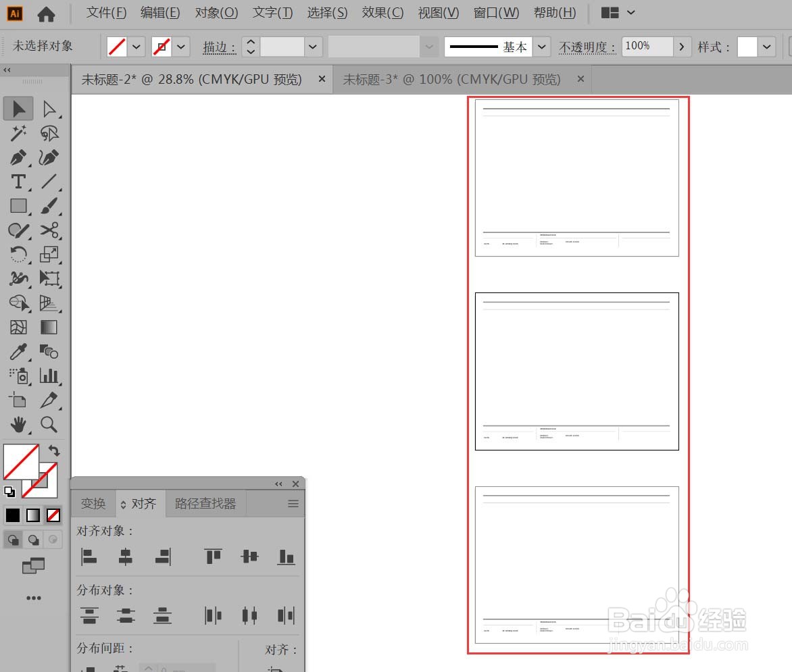Select the Shape Builder tool
792x672 pixels.
19,303
